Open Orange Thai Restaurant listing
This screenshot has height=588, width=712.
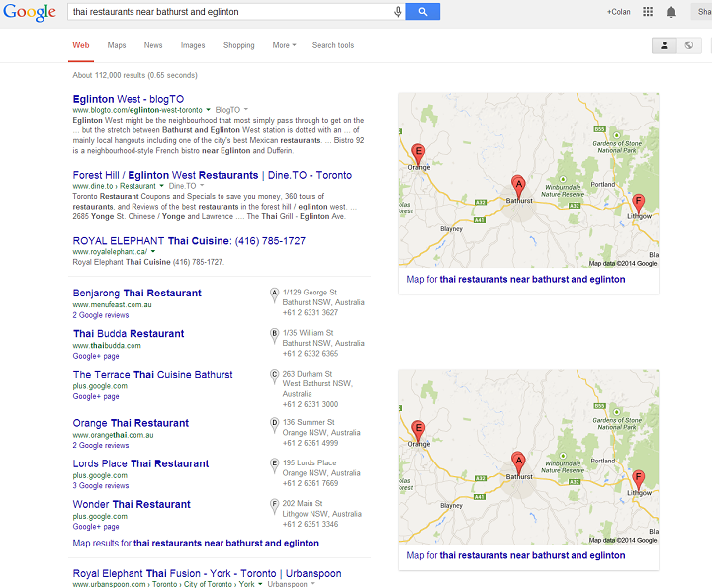(x=131, y=423)
